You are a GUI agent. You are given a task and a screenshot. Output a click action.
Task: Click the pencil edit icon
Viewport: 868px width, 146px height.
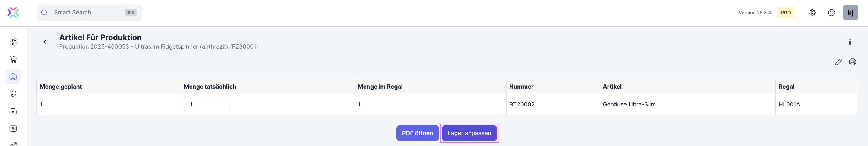click(x=838, y=62)
